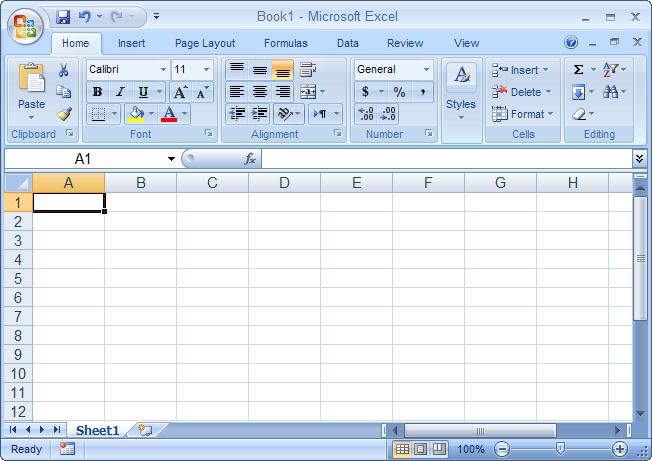Image resolution: width=652 pixels, height=461 pixels.
Task: Decrease indent in the Alignment group
Action: point(237,113)
